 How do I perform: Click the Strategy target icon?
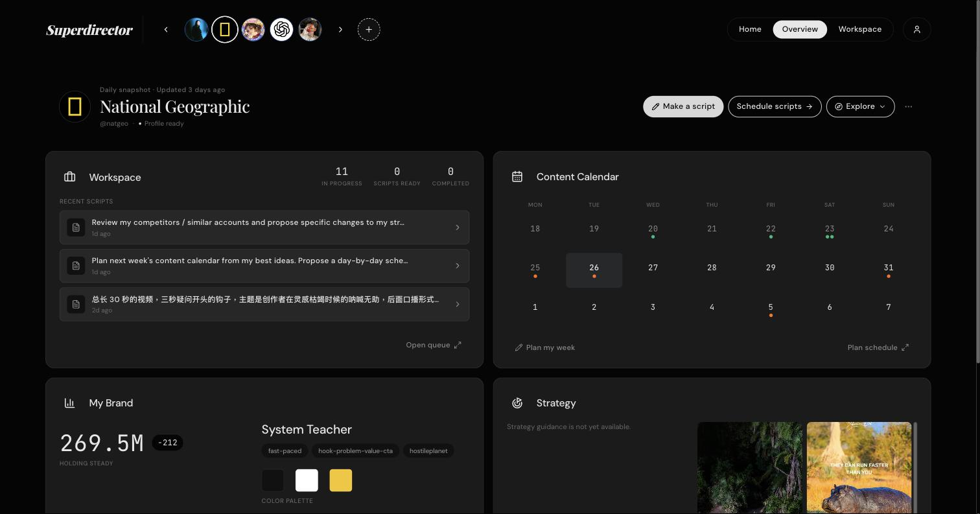517,403
